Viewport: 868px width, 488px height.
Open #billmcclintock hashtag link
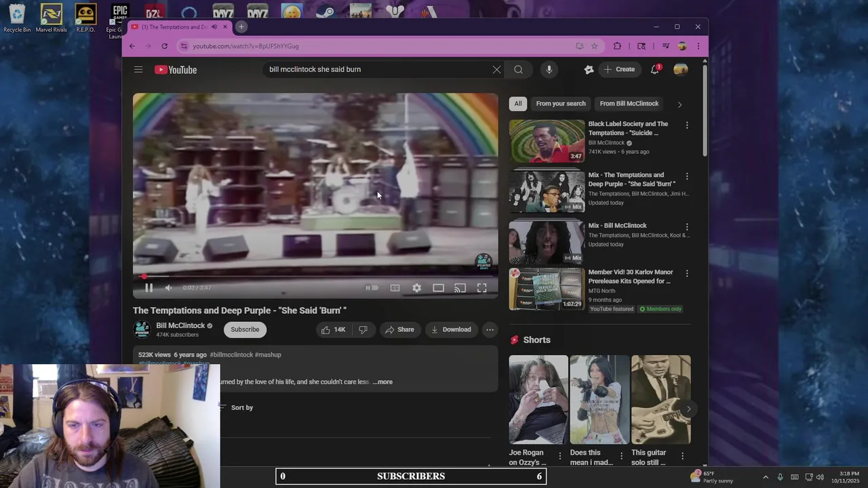pyautogui.click(x=231, y=354)
